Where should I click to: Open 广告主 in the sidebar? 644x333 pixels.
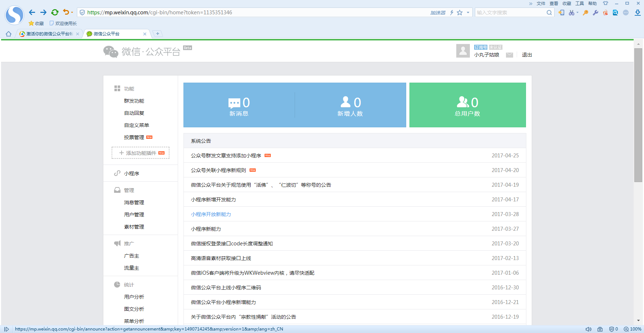[132, 256]
